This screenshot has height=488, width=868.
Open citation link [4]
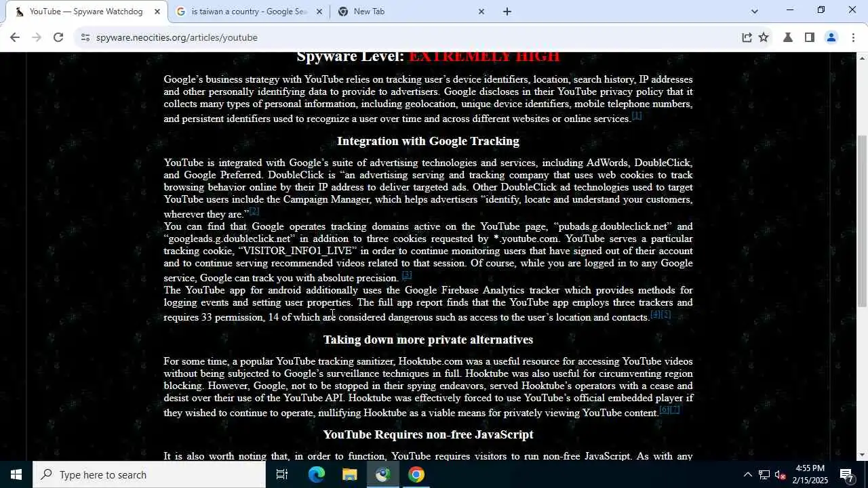(x=655, y=314)
